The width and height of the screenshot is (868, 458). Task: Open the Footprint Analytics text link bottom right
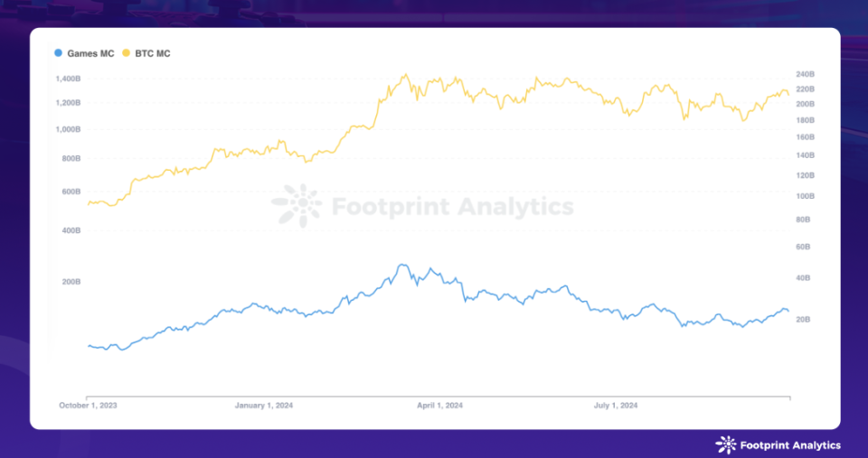coord(790,445)
